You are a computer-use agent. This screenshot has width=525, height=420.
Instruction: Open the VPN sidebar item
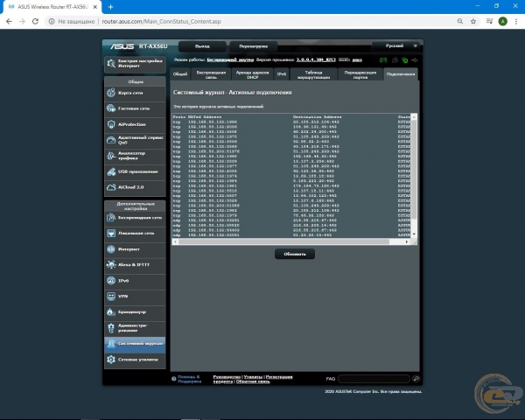135,297
